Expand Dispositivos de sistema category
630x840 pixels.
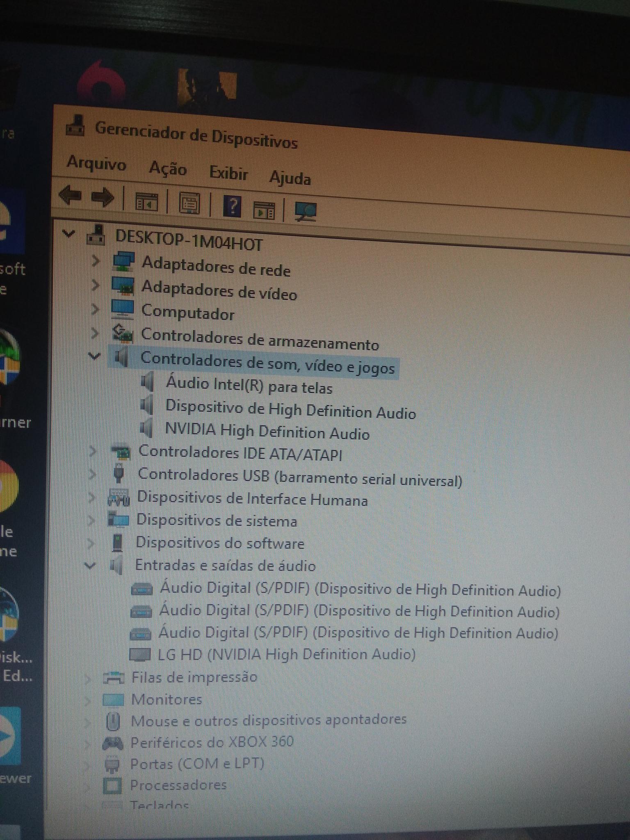point(91,520)
